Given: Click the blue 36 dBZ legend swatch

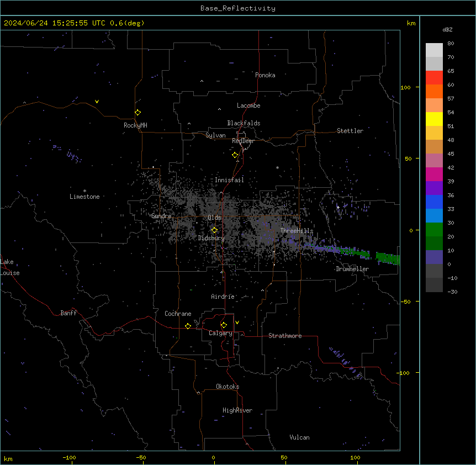Looking at the screenshot, I should [434, 202].
